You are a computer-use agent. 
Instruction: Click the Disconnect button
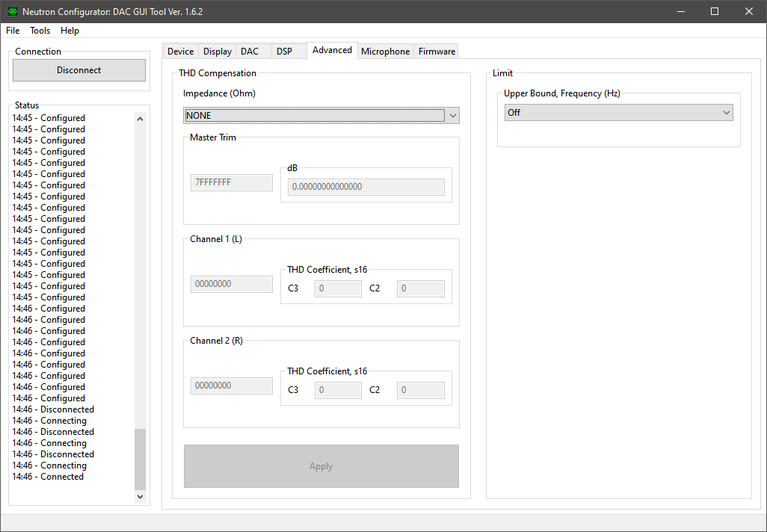(79, 70)
